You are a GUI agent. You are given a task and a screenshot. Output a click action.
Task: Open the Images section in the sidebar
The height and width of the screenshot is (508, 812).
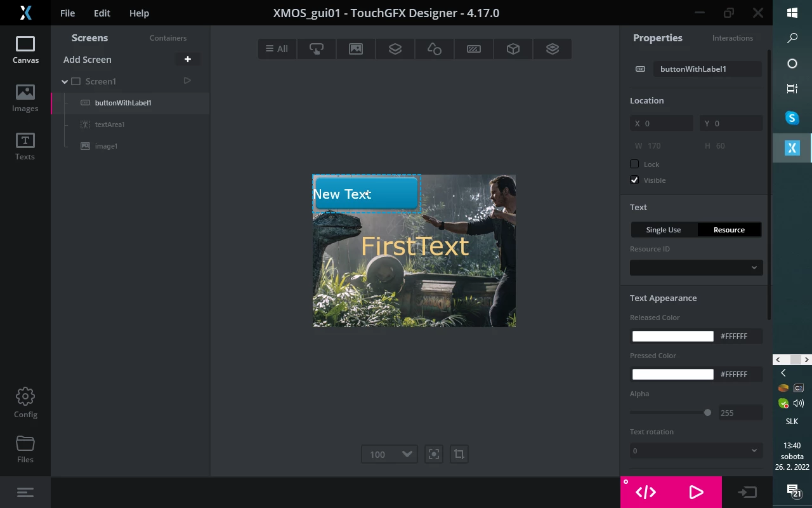point(25,98)
